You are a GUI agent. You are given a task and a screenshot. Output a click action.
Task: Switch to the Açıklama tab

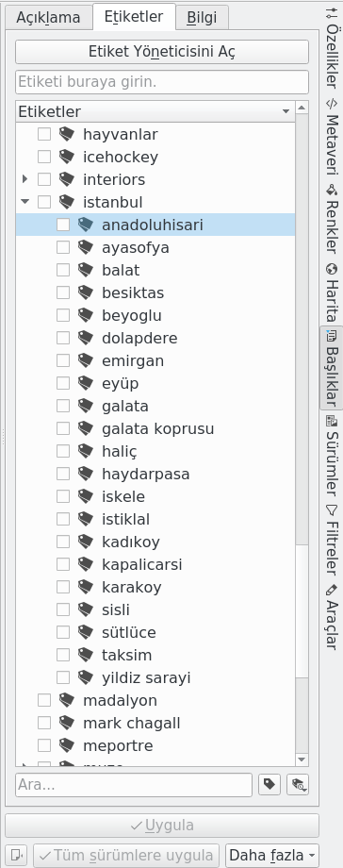click(x=48, y=18)
